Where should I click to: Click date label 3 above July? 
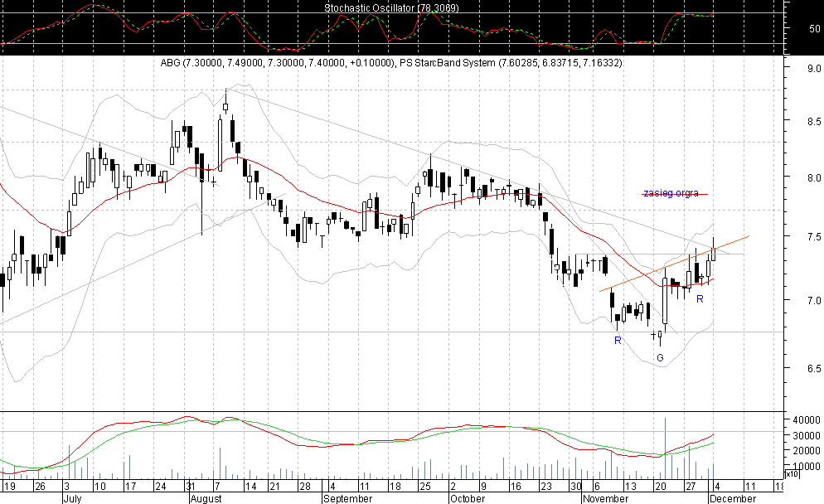[x=66, y=486]
